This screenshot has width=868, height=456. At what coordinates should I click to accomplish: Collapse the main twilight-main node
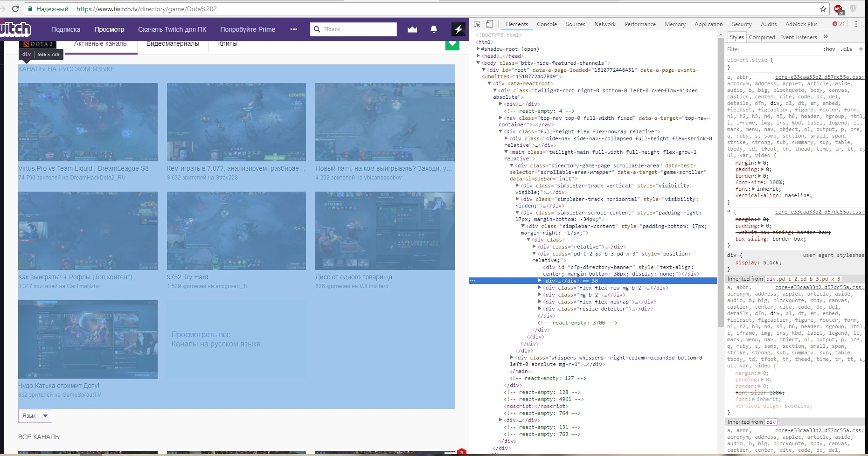coord(506,152)
